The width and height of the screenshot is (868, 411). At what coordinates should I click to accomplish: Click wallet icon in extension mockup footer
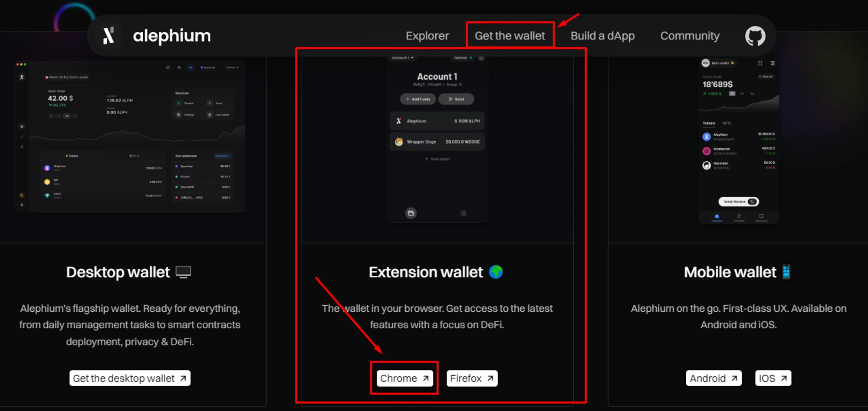(411, 213)
